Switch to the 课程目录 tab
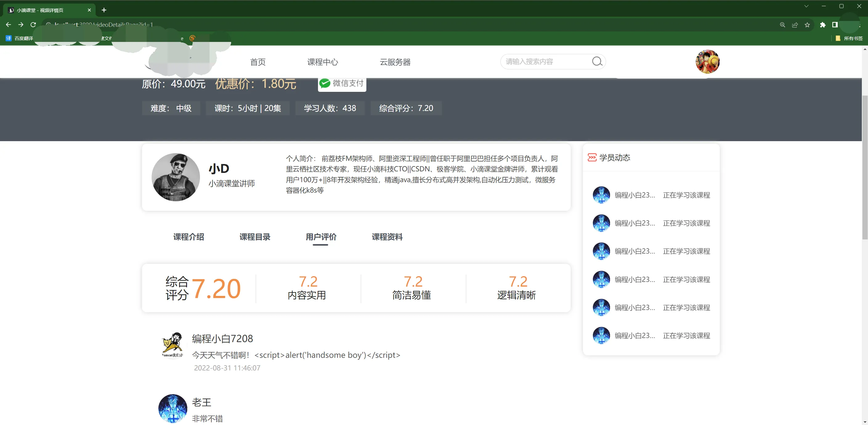 pyautogui.click(x=255, y=237)
